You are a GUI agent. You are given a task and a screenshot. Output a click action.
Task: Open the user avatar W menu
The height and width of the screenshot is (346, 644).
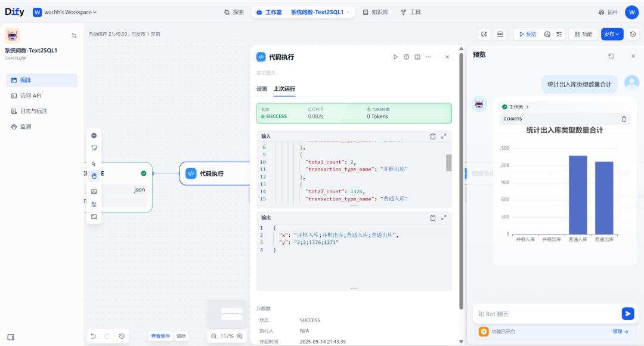pyautogui.click(x=631, y=13)
